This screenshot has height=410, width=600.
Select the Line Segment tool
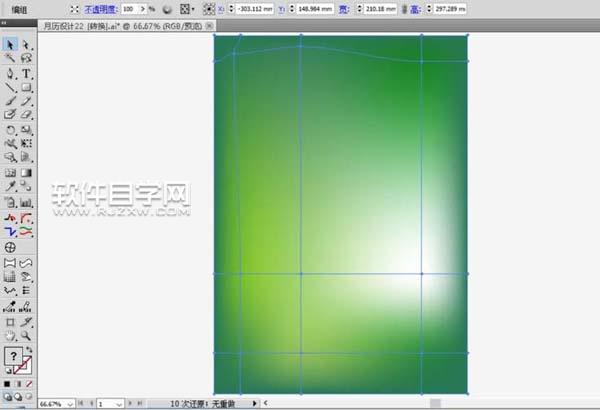pos(10,87)
